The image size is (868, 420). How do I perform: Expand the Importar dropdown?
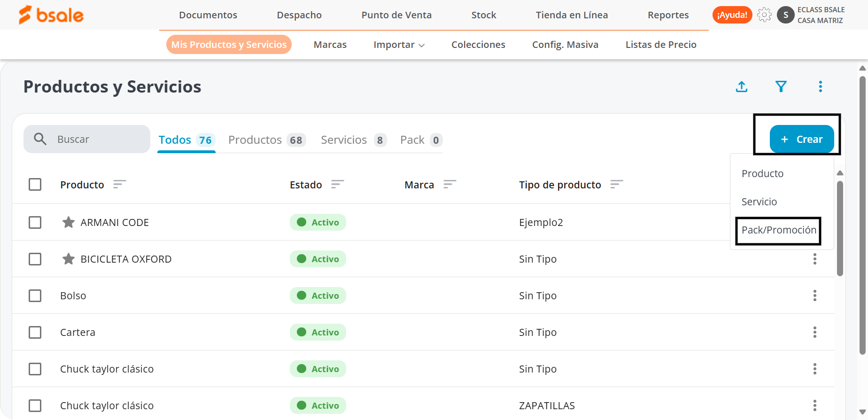(x=399, y=45)
